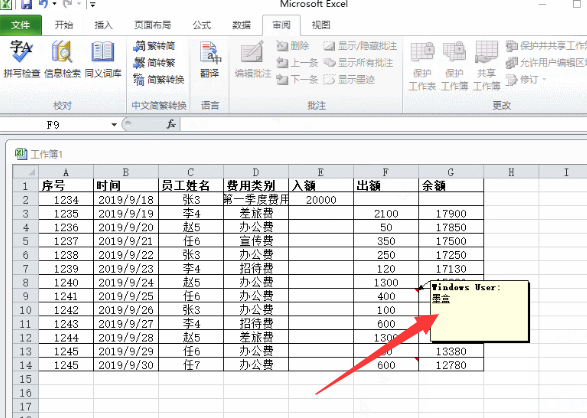Go to next comment 下一条

click(x=297, y=79)
